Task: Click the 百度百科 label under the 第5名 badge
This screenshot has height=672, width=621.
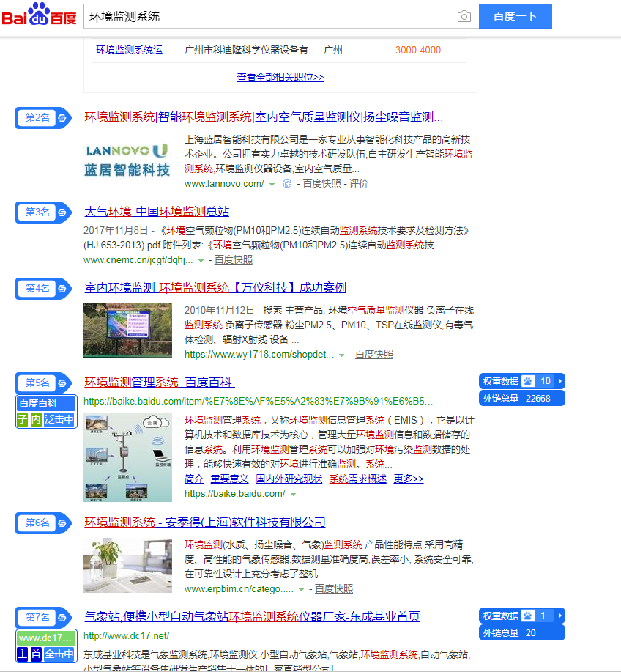Action: point(46,403)
